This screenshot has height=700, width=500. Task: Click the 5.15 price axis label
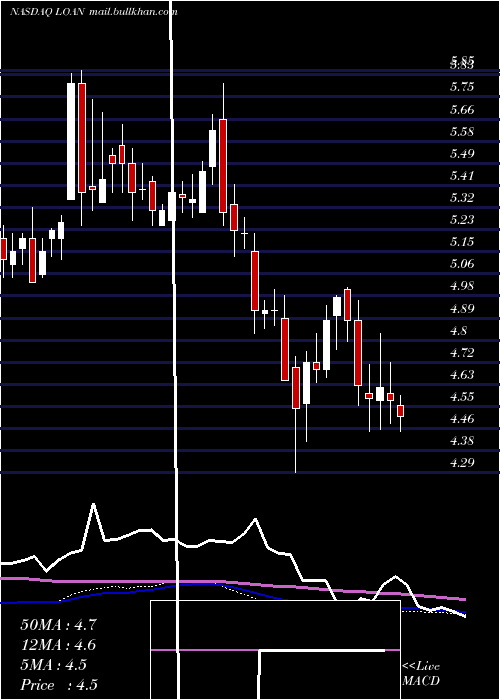click(x=462, y=242)
